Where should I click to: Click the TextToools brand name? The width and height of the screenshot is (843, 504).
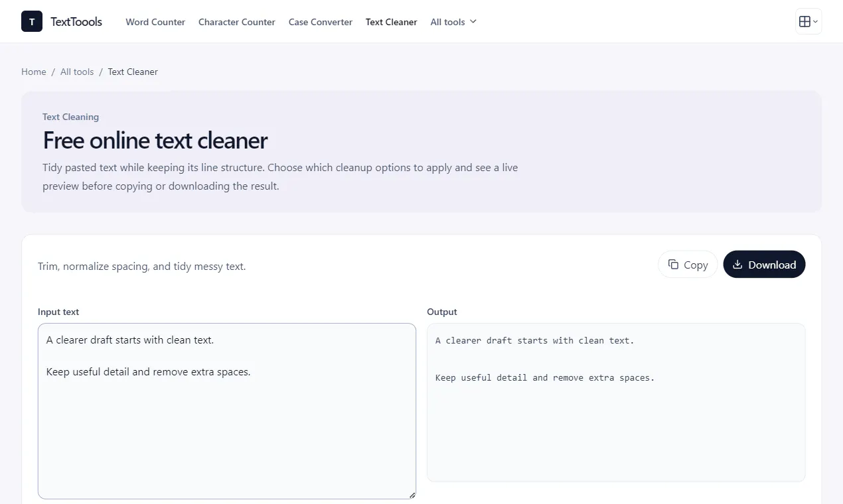(76, 21)
